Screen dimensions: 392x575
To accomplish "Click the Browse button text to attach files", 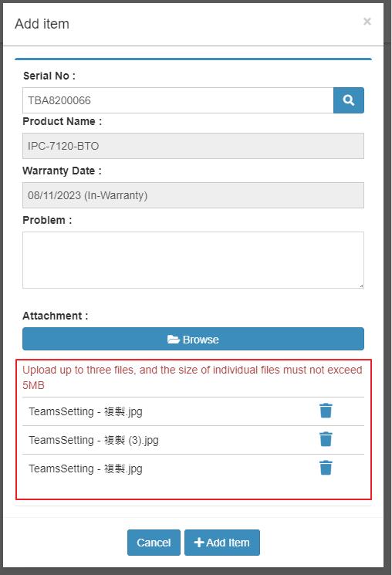I will (201, 340).
